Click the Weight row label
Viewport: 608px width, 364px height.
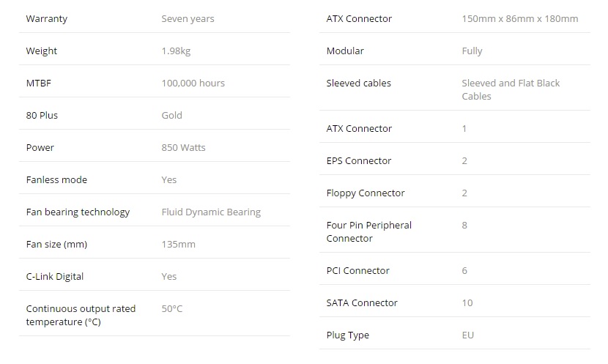coord(41,51)
